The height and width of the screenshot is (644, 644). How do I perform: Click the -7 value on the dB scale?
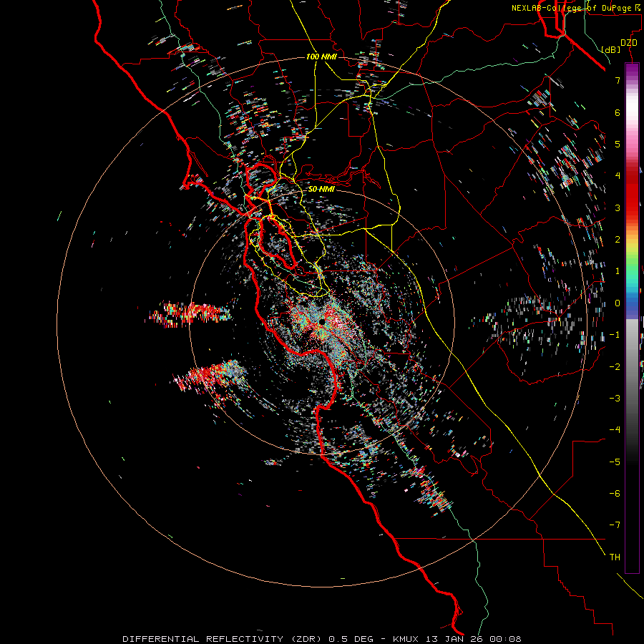click(x=615, y=525)
